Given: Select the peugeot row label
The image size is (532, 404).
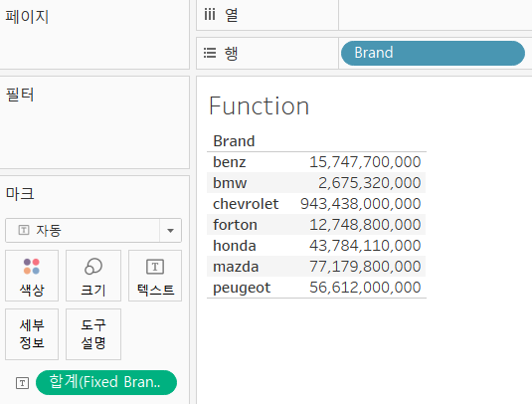Looking at the screenshot, I should [x=242, y=288].
